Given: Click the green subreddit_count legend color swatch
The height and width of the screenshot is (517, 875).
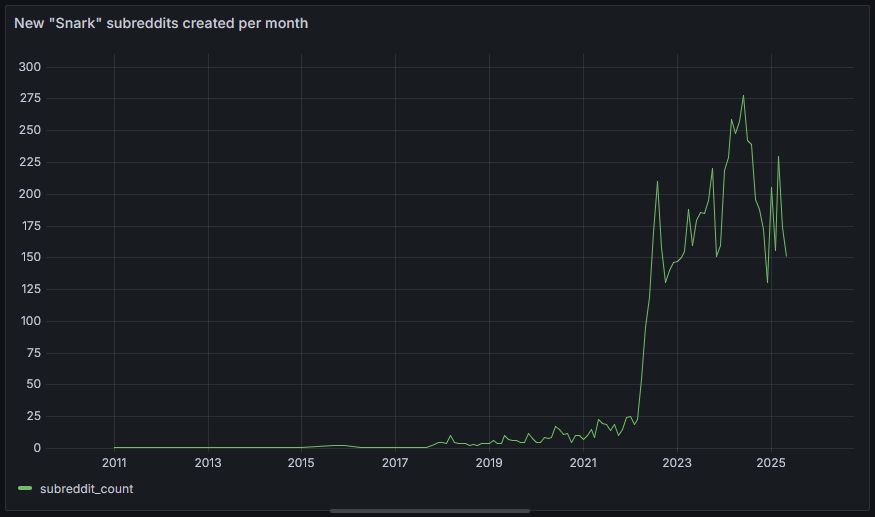Looking at the screenshot, I should pyautogui.click(x=25, y=489).
